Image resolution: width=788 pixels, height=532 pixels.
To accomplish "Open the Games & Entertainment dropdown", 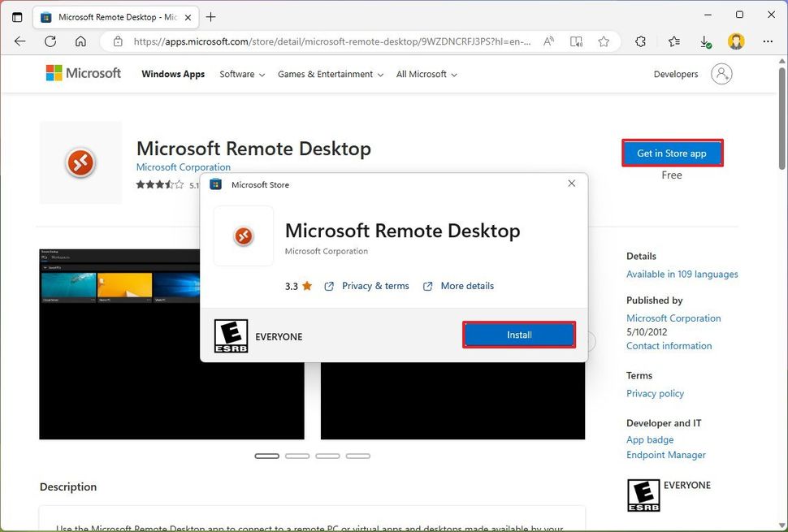I will tap(329, 74).
